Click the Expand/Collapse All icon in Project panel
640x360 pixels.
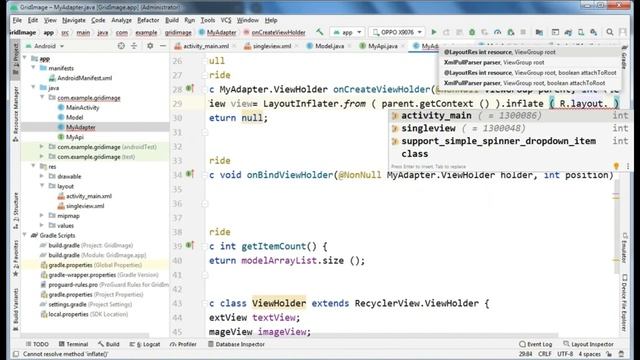(x=134, y=46)
